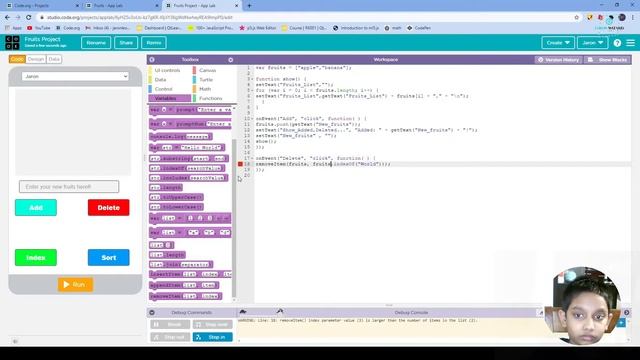The height and width of the screenshot is (360, 640).
Task: Click the first yellow extension icon
Action: 589,18
